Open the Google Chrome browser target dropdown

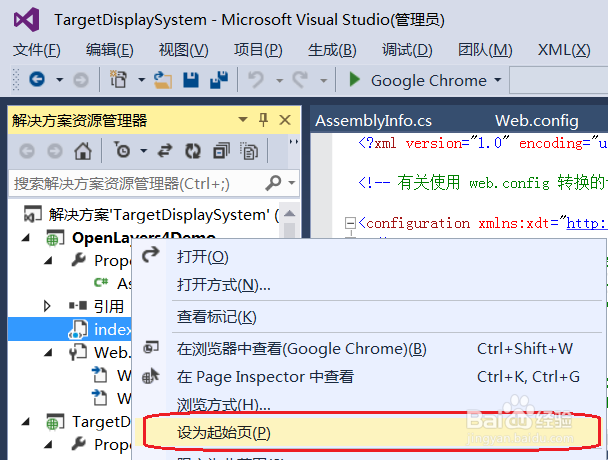tap(497, 80)
